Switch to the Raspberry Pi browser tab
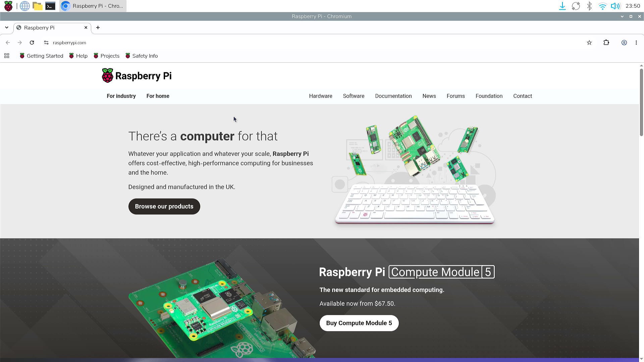Image resolution: width=644 pixels, height=362 pixels. pos(52,28)
